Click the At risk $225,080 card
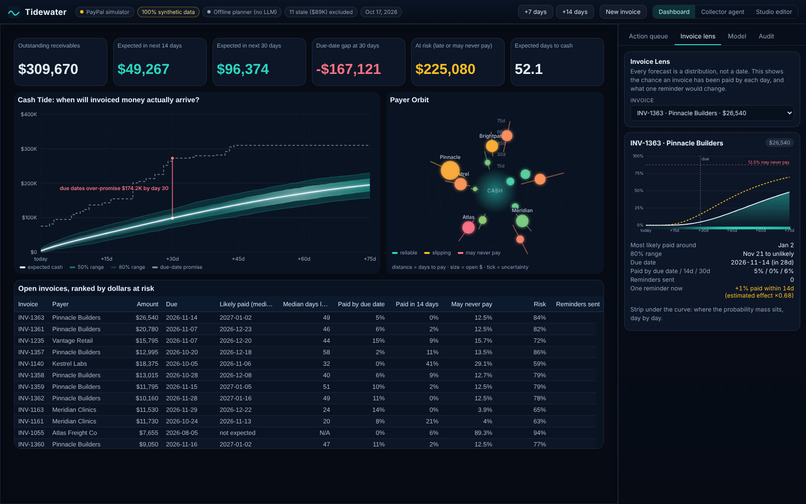Image resolution: width=806 pixels, height=504 pixels. click(457, 62)
